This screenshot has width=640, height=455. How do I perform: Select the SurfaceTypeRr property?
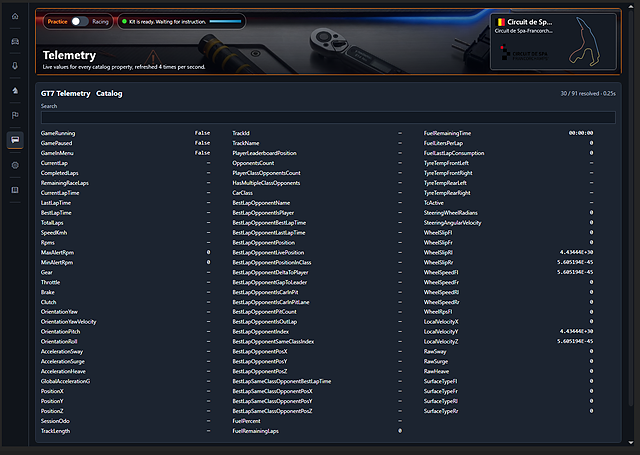(x=441, y=411)
